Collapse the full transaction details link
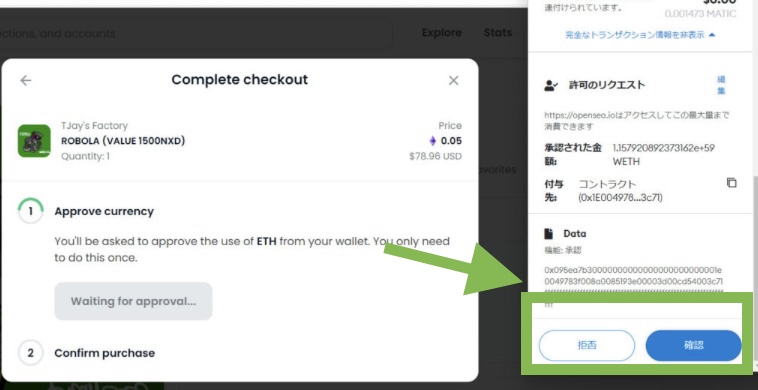The width and height of the screenshot is (758, 390). 640,35
